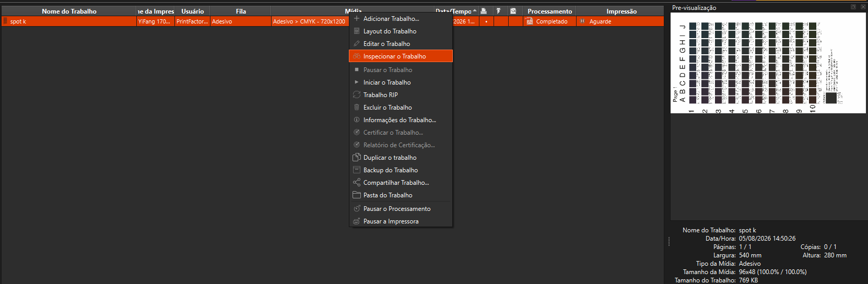The width and height of the screenshot is (868, 284).
Task: Select the spot k job row
Action: pyautogui.click(x=332, y=21)
